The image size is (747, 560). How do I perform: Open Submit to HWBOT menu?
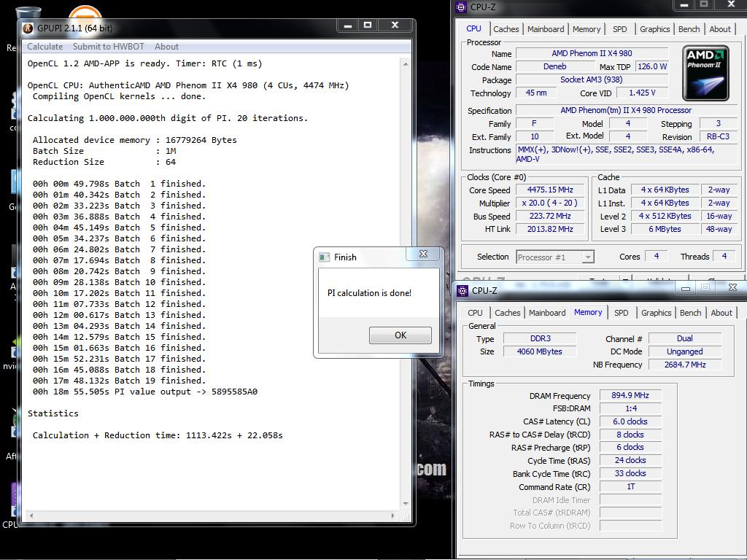click(x=108, y=47)
